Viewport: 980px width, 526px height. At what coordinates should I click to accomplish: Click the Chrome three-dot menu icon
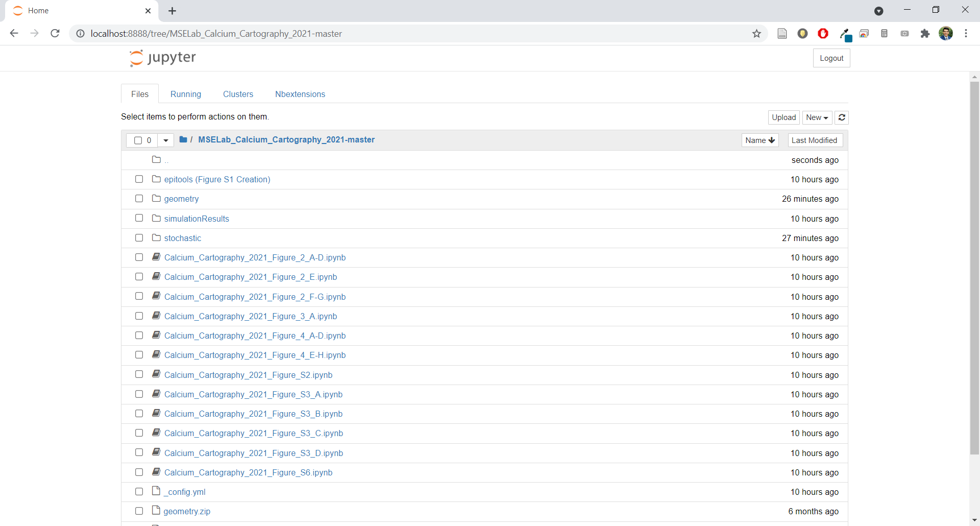point(966,34)
